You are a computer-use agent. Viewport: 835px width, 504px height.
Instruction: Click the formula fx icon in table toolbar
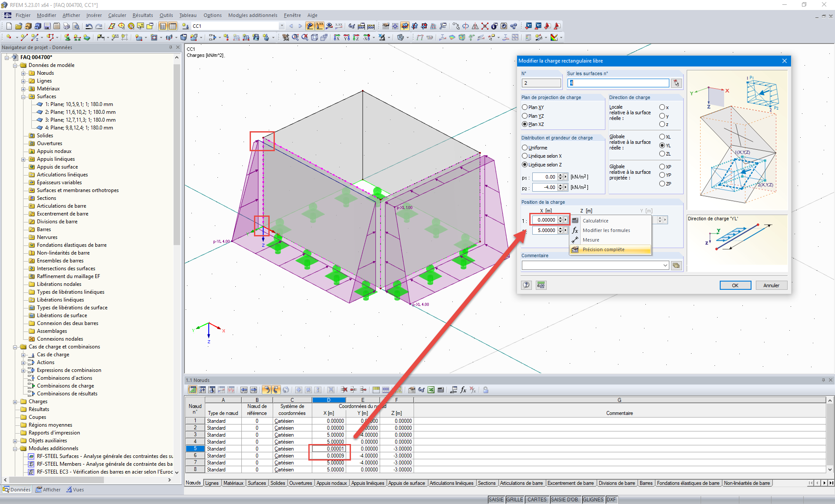pos(463,390)
